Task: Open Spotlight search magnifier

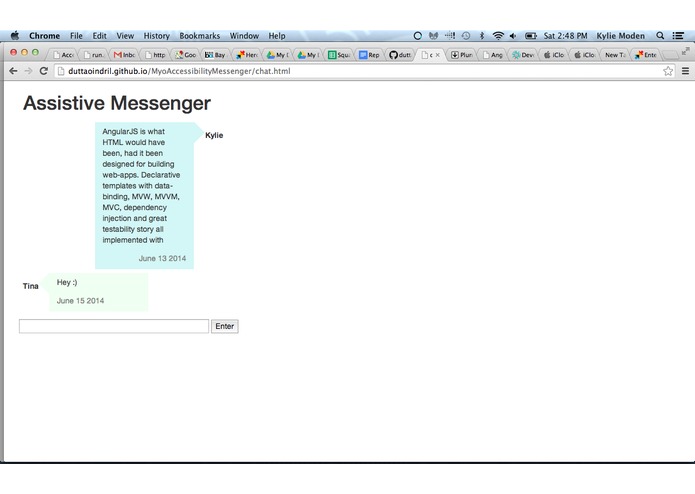Action: (660, 35)
